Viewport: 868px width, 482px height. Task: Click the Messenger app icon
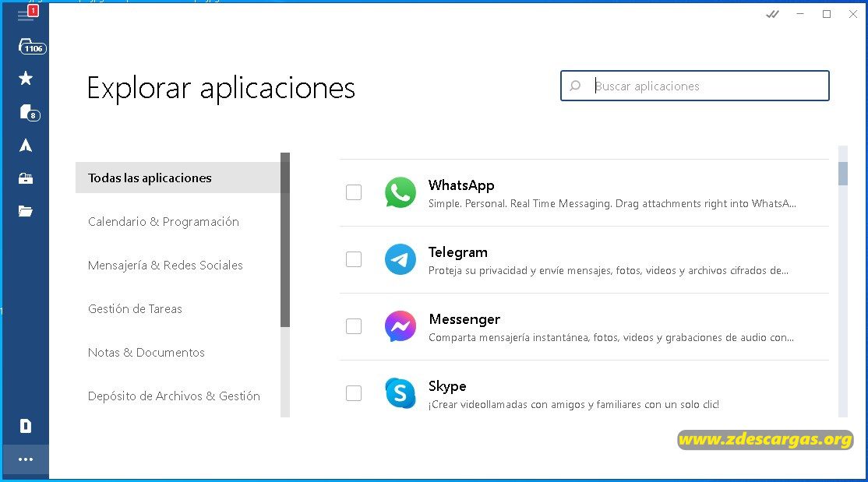pos(400,326)
